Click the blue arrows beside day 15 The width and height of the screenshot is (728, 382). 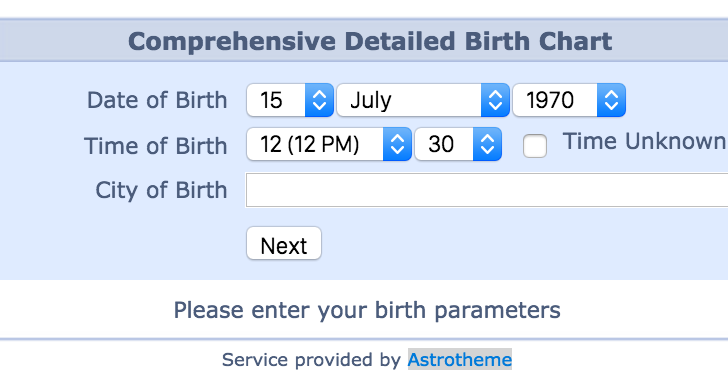319,100
